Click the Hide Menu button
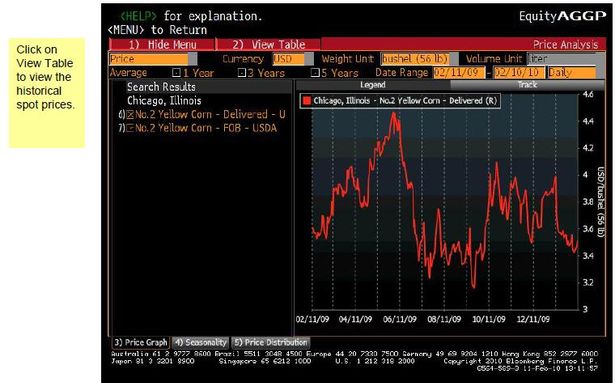 [162, 44]
